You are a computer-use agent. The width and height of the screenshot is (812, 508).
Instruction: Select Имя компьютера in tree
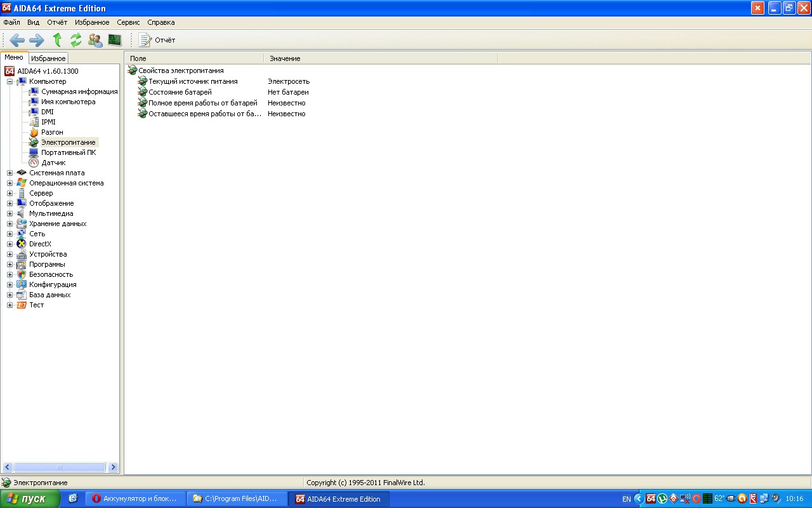[69, 102]
